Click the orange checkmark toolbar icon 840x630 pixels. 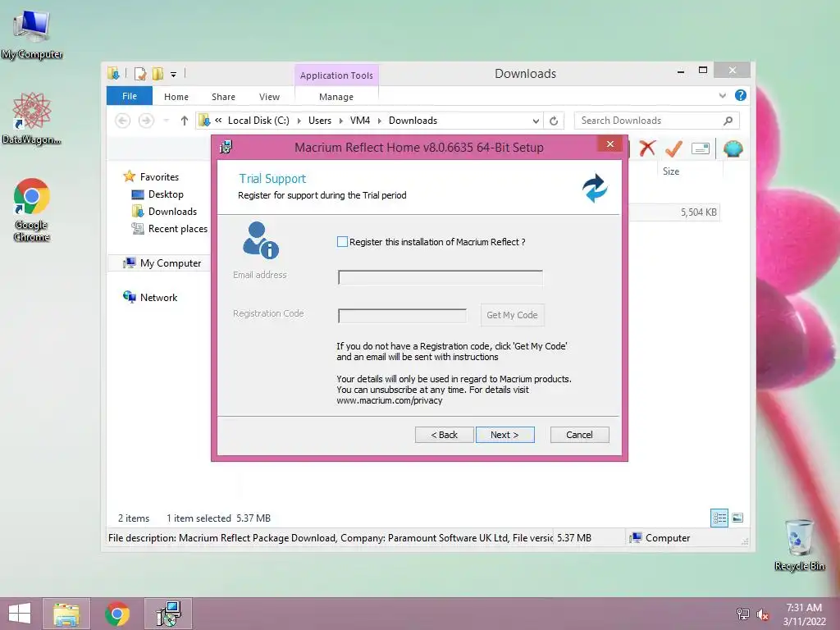673,148
